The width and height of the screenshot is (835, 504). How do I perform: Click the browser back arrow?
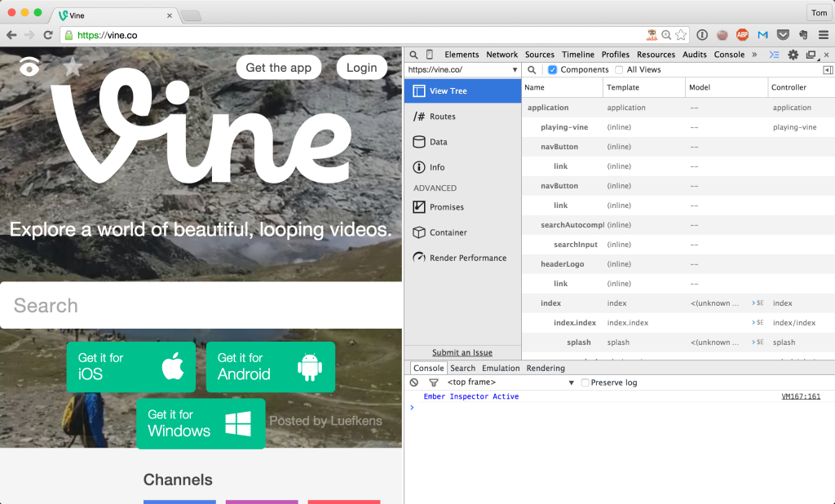click(11, 35)
